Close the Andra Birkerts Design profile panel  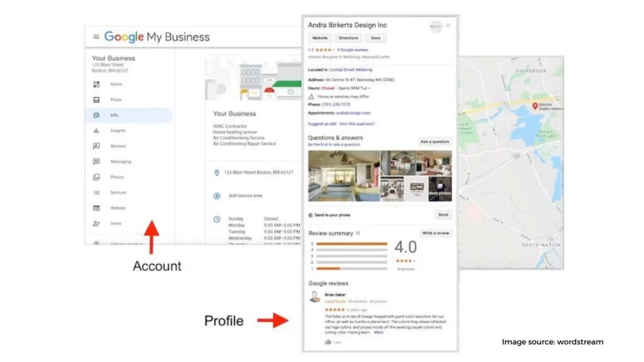tap(448, 25)
